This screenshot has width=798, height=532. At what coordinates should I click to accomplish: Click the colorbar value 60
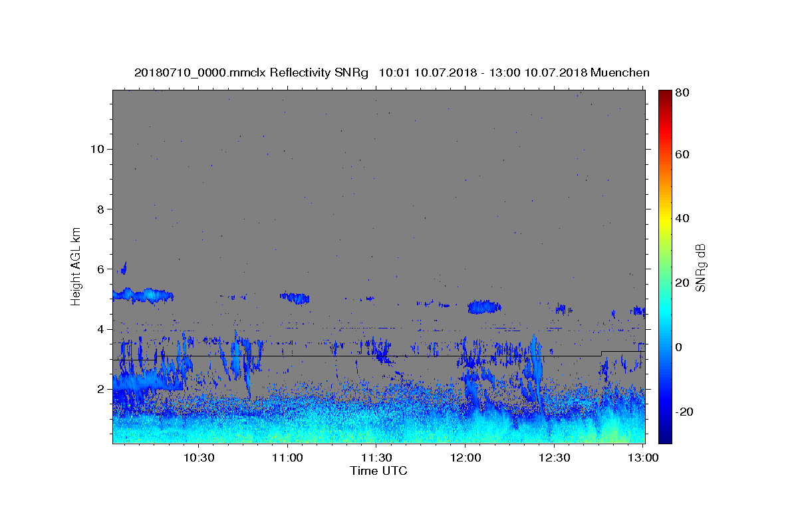684,154
